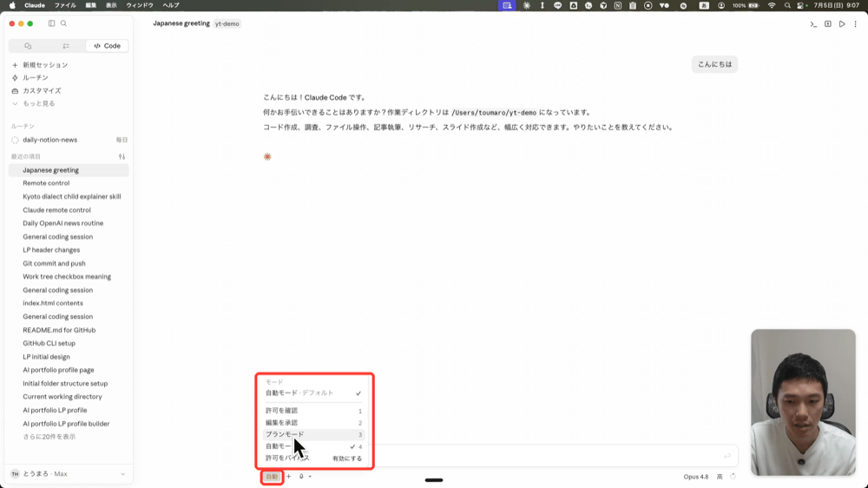Open microphone options dropdown arrow
Image resolution: width=868 pixels, height=488 pixels.
coord(310,477)
